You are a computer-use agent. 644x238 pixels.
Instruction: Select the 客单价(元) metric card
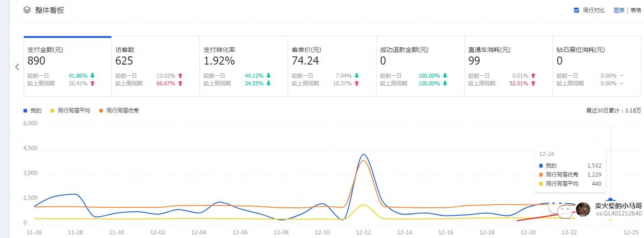click(332, 66)
